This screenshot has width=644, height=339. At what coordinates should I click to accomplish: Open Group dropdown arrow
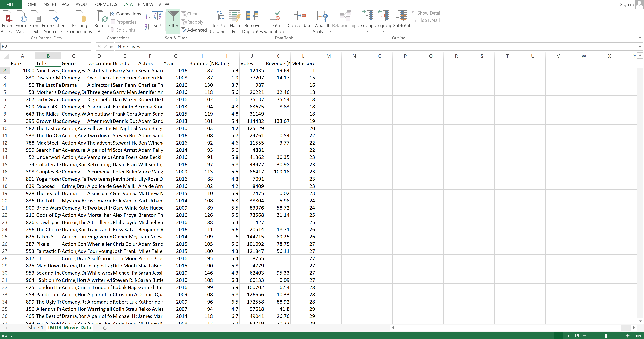(x=367, y=32)
